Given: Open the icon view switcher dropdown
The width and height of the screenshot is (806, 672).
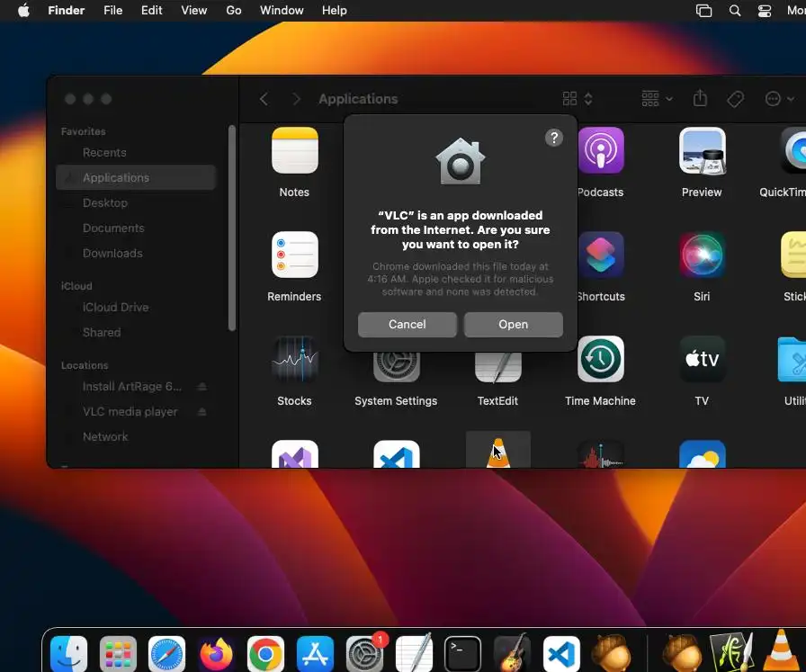Looking at the screenshot, I should coord(578,99).
